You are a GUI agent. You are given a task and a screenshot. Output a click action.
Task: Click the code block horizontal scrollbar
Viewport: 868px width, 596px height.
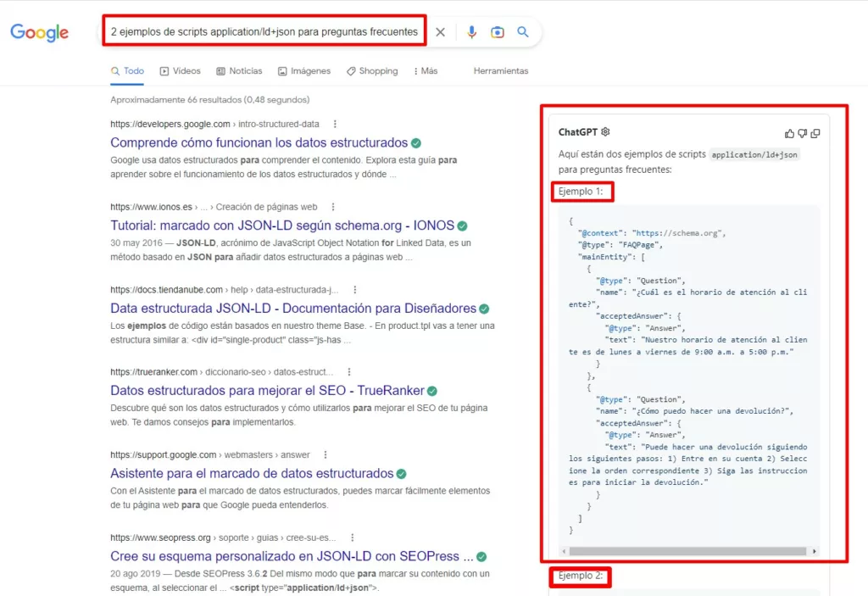(x=687, y=551)
